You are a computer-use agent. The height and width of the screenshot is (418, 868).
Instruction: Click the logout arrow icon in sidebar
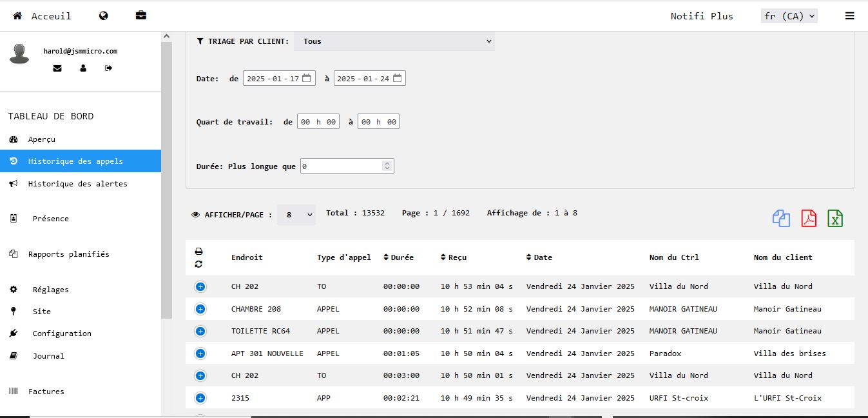108,68
